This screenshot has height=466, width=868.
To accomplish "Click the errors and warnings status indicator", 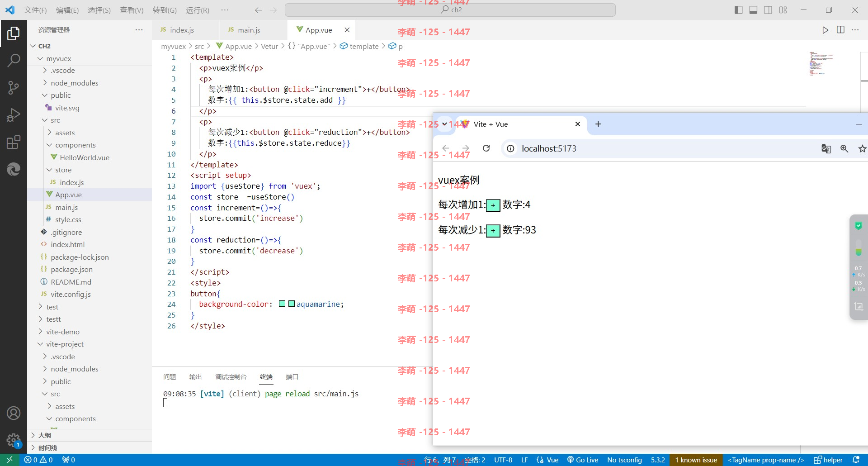I will coord(38,460).
